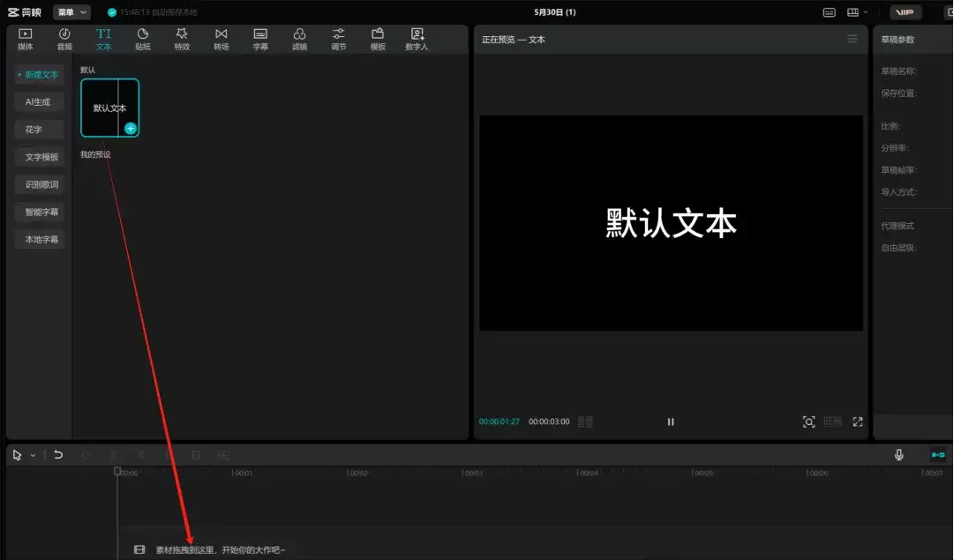Click the 草稿名称 label
Image resolution: width=954 pixels, height=560 pixels.
pyautogui.click(x=898, y=71)
